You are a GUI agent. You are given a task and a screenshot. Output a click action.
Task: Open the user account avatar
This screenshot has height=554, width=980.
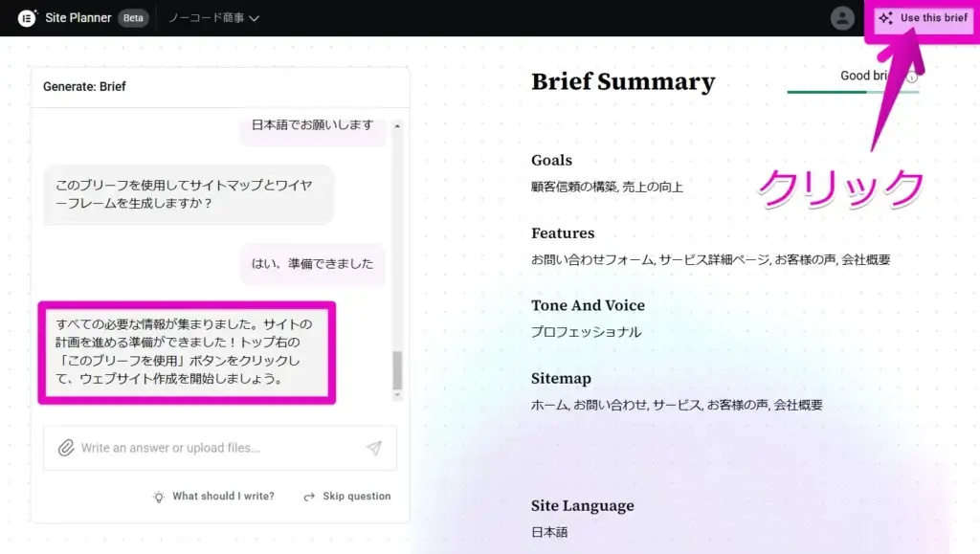842,18
